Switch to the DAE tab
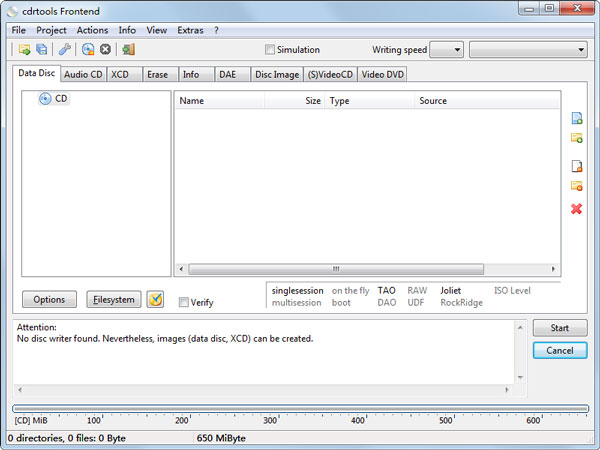Image resolution: width=600 pixels, height=450 pixels. pos(232,74)
